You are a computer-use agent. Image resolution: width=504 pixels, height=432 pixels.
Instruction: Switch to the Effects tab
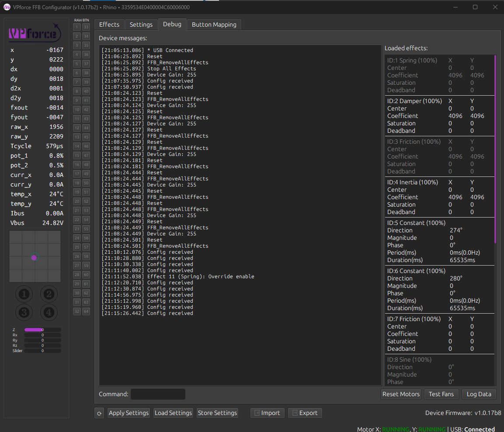109,24
